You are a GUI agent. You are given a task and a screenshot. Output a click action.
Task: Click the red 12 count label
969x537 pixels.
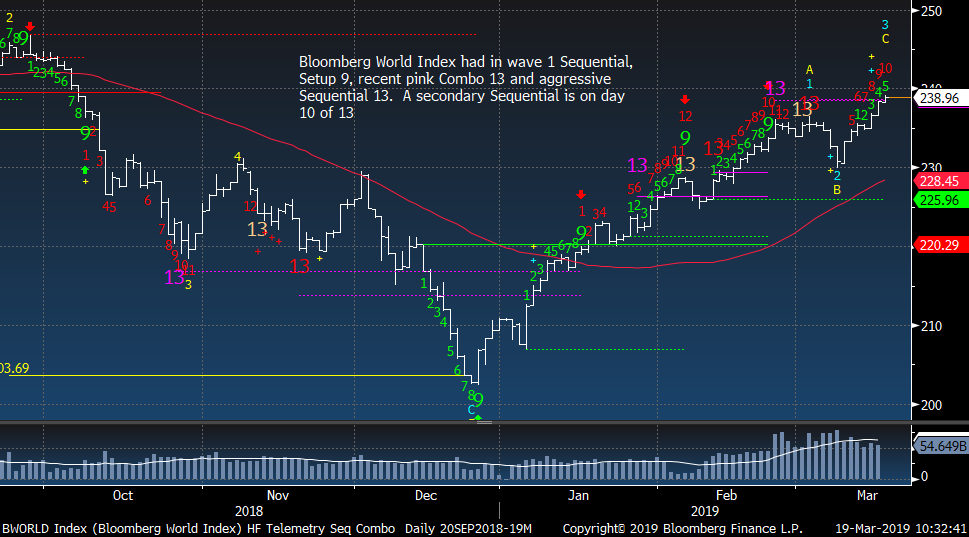click(x=685, y=116)
